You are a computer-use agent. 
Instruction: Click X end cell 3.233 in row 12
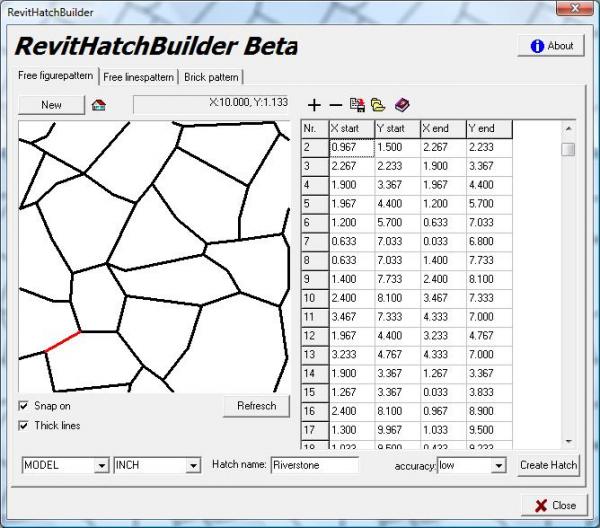click(x=443, y=336)
